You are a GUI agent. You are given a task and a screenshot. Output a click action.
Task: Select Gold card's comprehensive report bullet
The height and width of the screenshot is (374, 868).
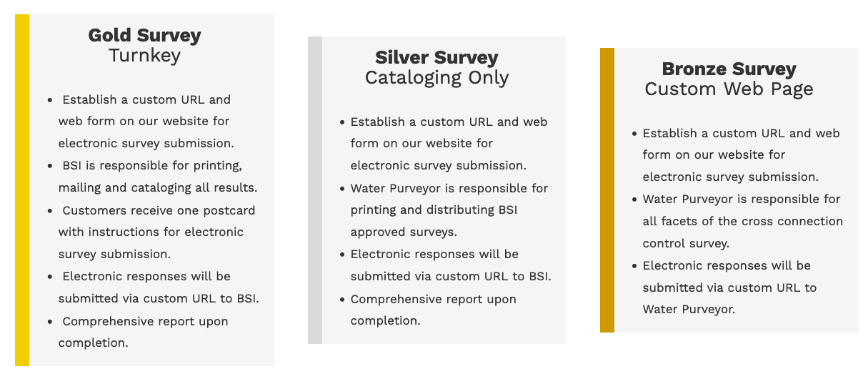pos(143,332)
